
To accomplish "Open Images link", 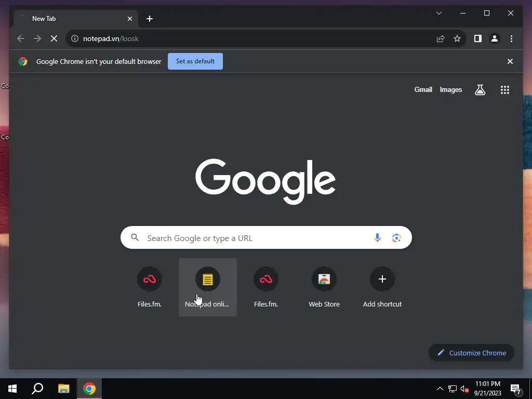I will pos(450,89).
